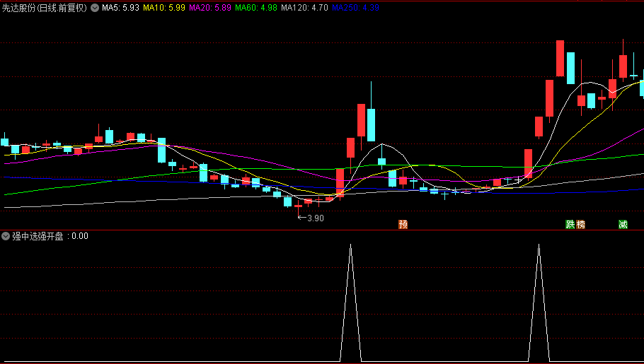Click the orange 榜 ranking marker icon
Image resolution: width=644 pixels, height=364 pixels.
point(581,225)
